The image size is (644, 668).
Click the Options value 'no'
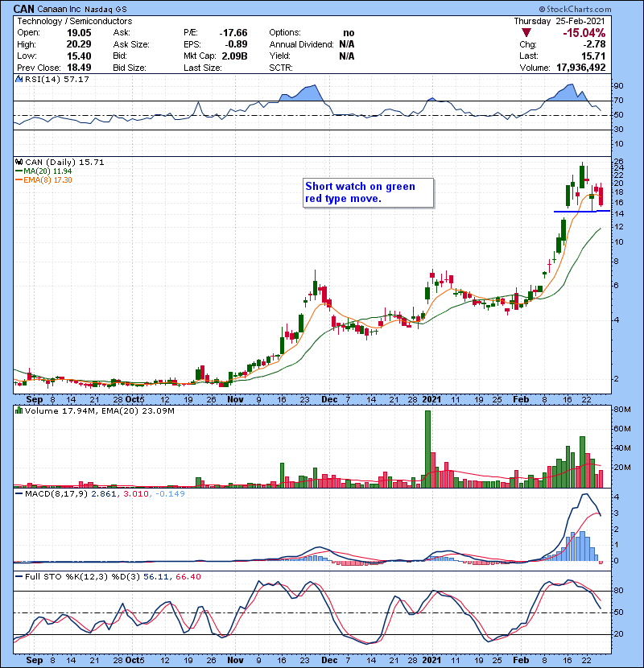pos(349,33)
